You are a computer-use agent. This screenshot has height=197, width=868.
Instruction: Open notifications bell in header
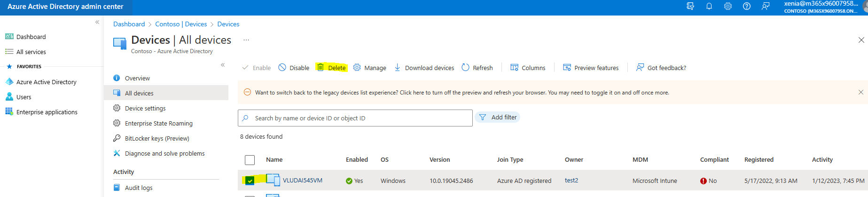tap(709, 6)
